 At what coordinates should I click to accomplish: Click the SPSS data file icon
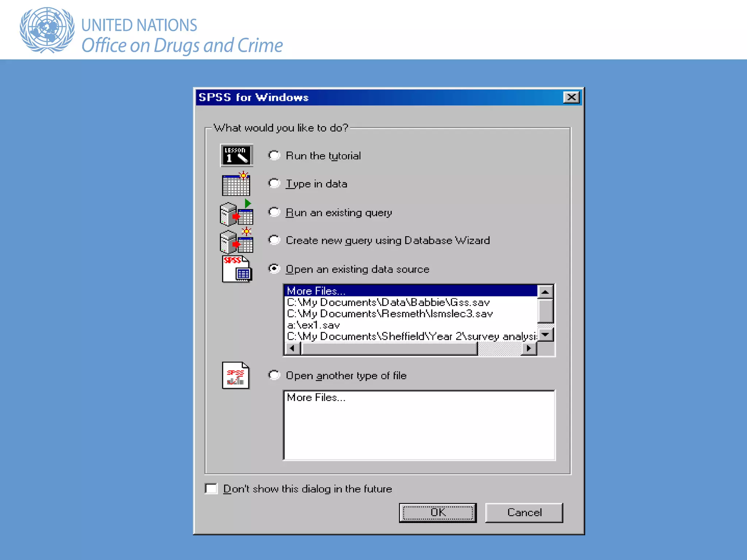pos(236,269)
